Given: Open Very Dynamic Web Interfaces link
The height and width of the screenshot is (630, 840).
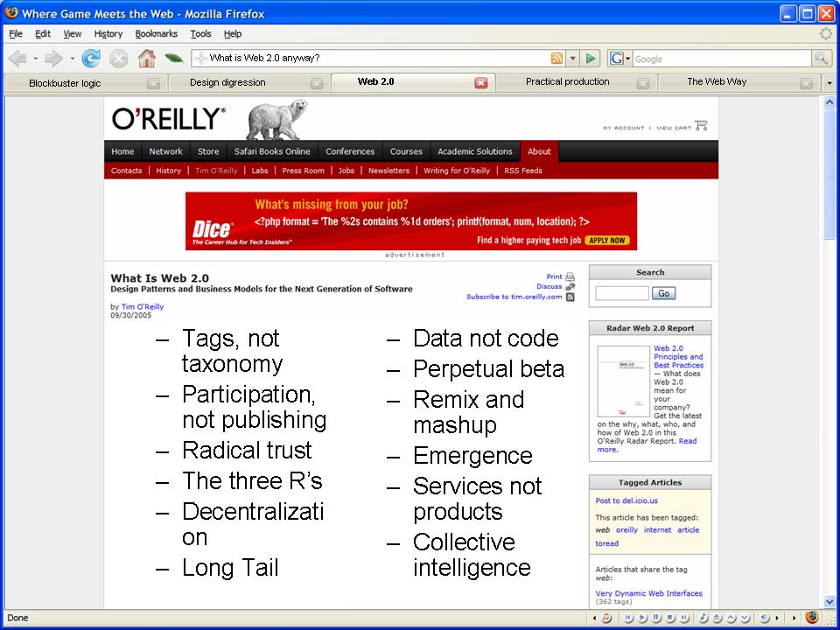Looking at the screenshot, I should tap(648, 593).
